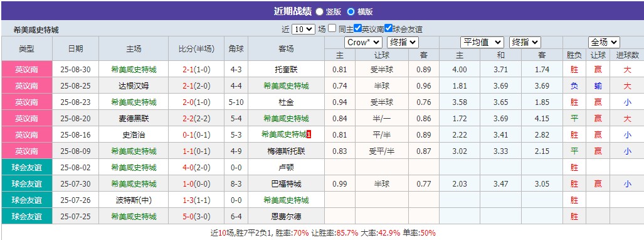Viewport: 644px width, 240px height.
Task: Click the 1-3(1-1) score on 25-07-26
Action: [x=196, y=200]
